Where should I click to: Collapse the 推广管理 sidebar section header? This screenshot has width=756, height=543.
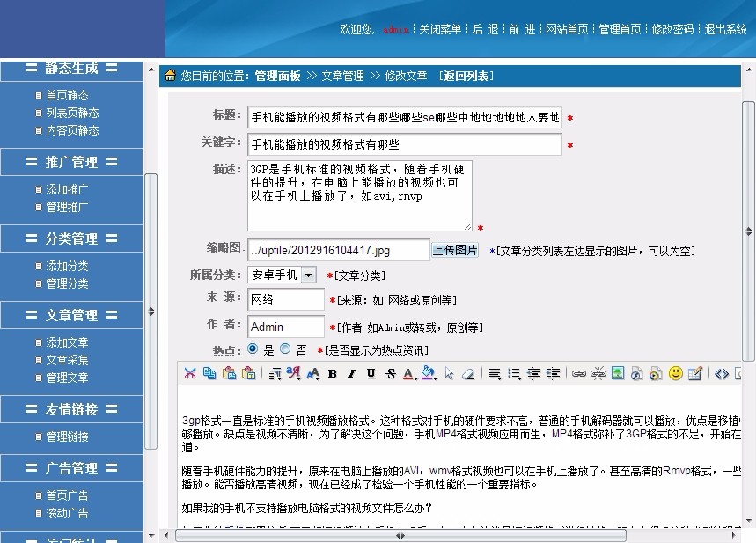point(72,162)
